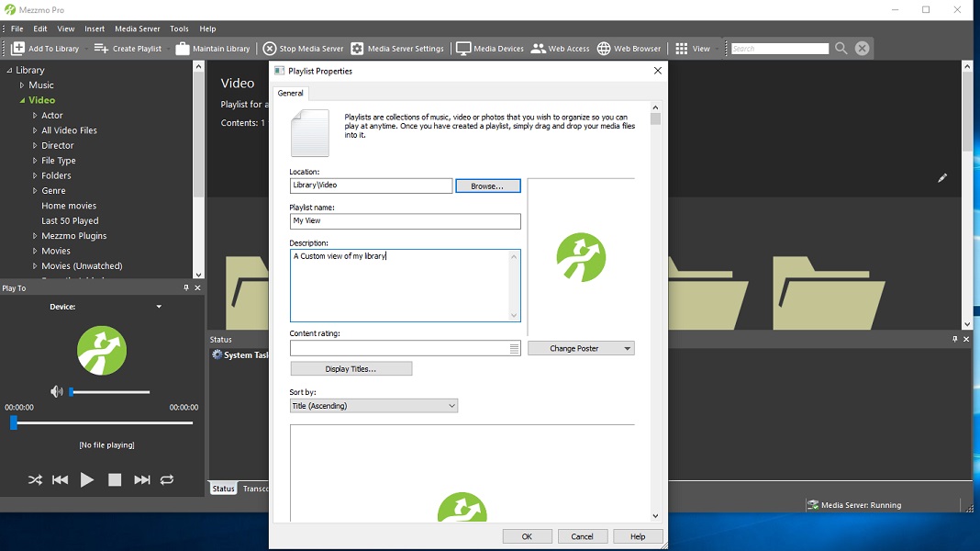Click the dialog's vertical scrollbar down arrow

coord(655,516)
